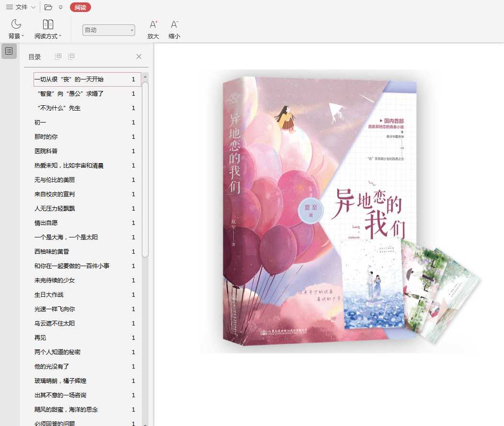Screen dimensions: 504x426
Task: Go to chapter “不为什么”先生
Action: click(87, 108)
